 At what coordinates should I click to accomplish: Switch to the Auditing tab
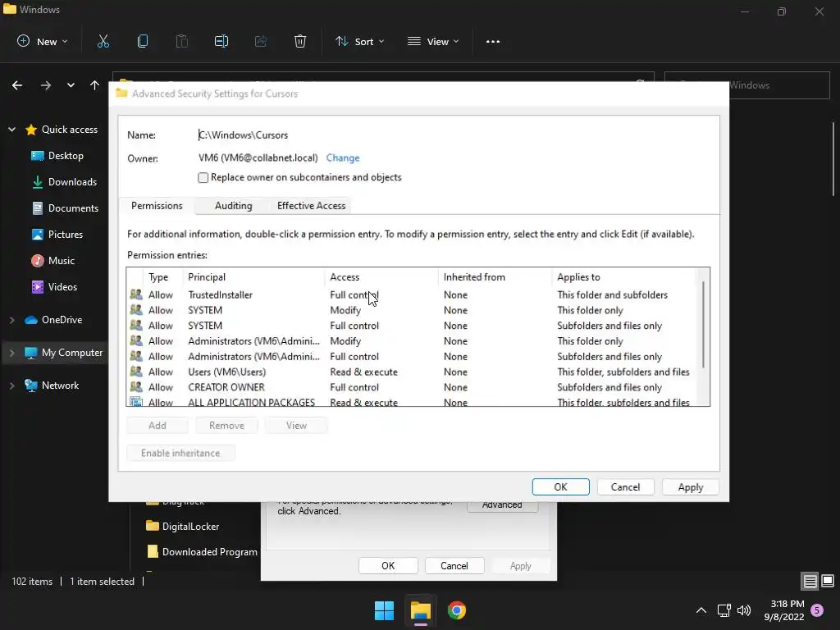point(233,206)
